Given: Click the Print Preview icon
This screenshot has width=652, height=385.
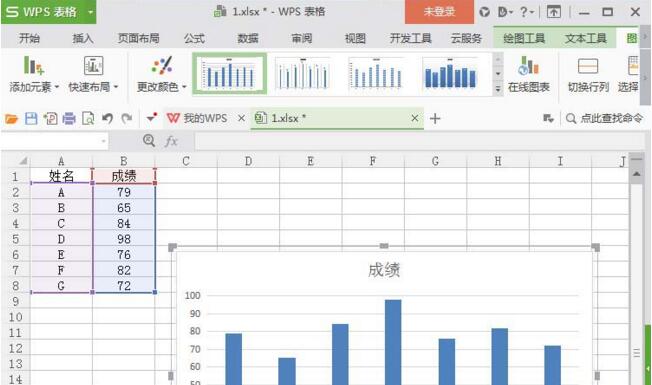Looking at the screenshot, I should (88, 119).
